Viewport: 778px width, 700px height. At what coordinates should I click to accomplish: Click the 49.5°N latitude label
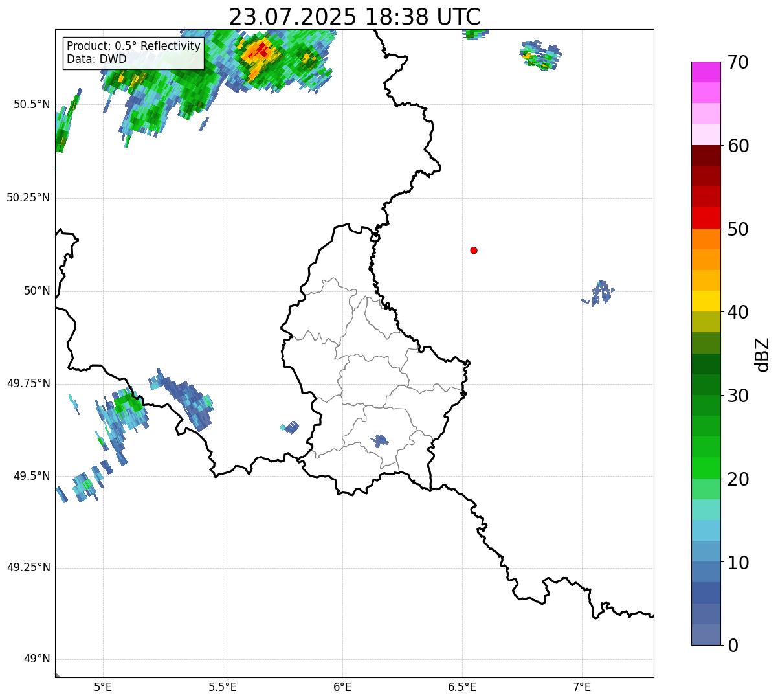tap(32, 476)
